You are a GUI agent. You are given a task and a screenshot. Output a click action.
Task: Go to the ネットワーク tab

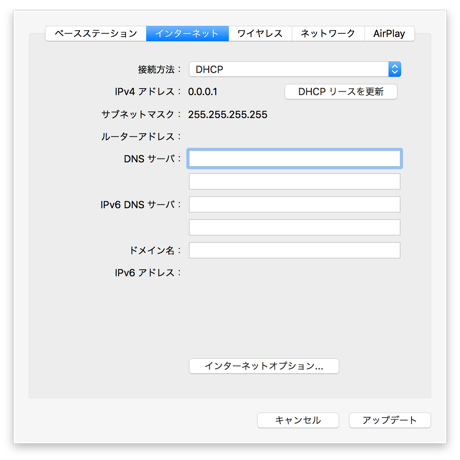(x=328, y=34)
